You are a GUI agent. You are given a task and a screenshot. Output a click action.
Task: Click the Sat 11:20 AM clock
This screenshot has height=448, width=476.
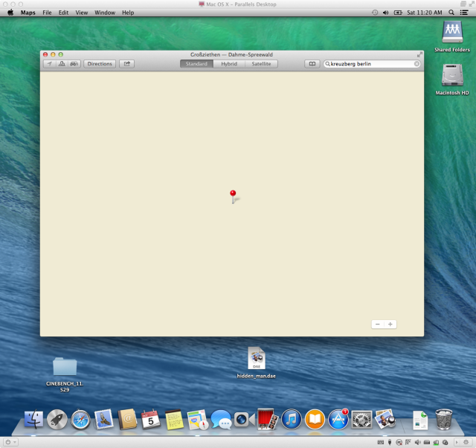[x=425, y=13]
